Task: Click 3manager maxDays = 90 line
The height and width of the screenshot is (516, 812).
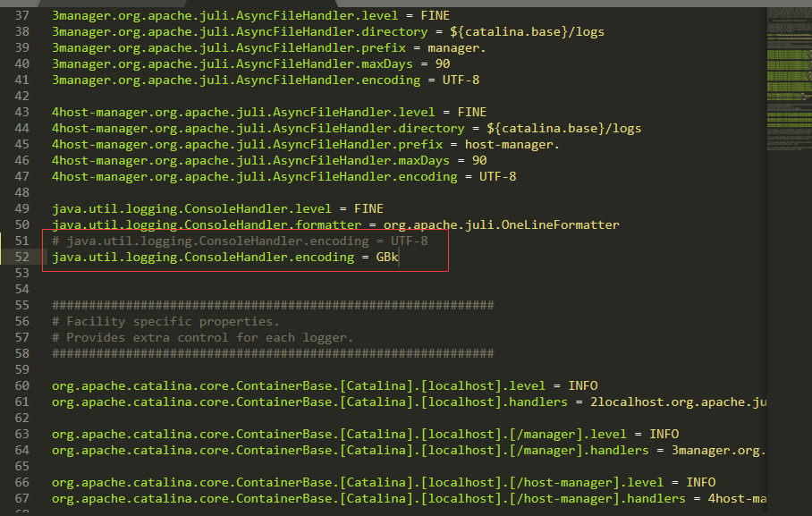Action: click(x=250, y=63)
